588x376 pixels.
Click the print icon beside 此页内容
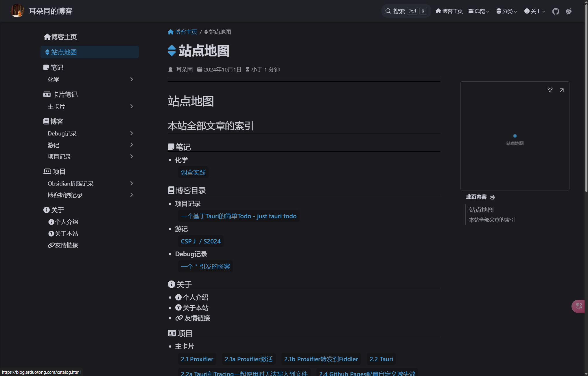492,197
